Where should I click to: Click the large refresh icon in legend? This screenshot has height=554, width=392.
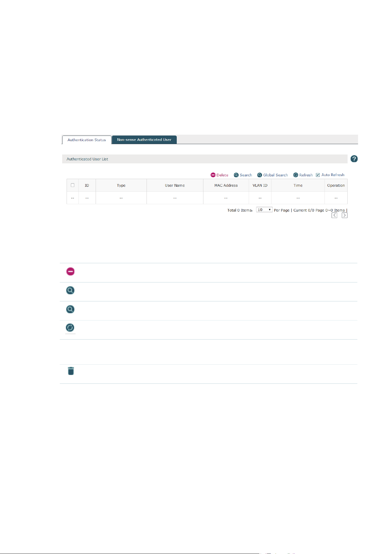coord(70,328)
